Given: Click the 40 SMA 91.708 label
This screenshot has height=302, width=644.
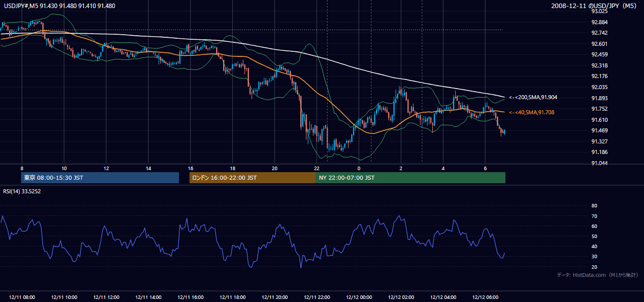Looking at the screenshot, I should pyautogui.click(x=532, y=112).
